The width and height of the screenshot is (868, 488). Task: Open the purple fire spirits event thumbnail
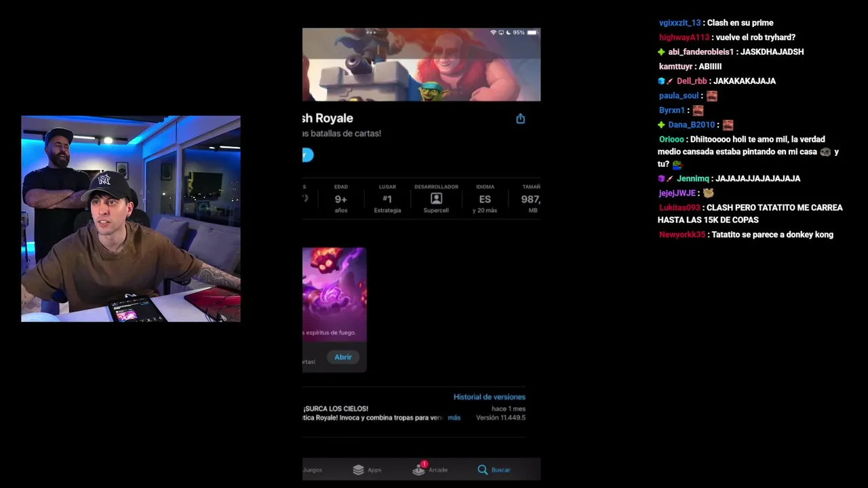[334, 294]
